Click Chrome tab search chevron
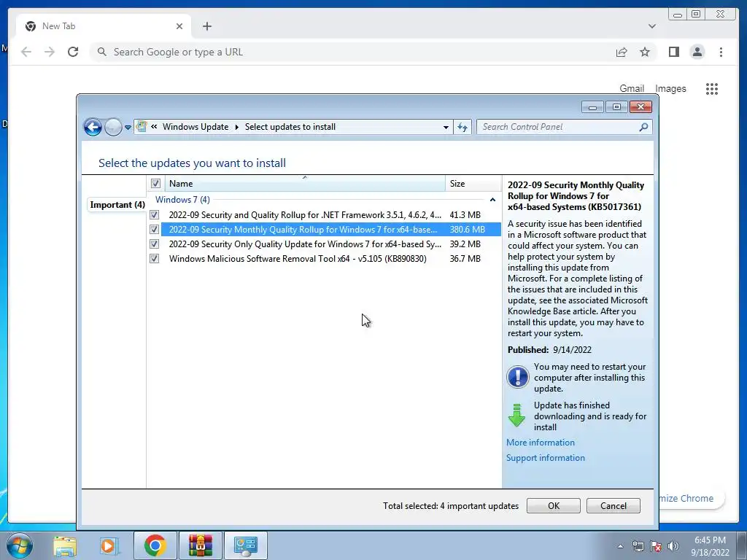Viewport: 747px width, 560px height. pyautogui.click(x=652, y=26)
